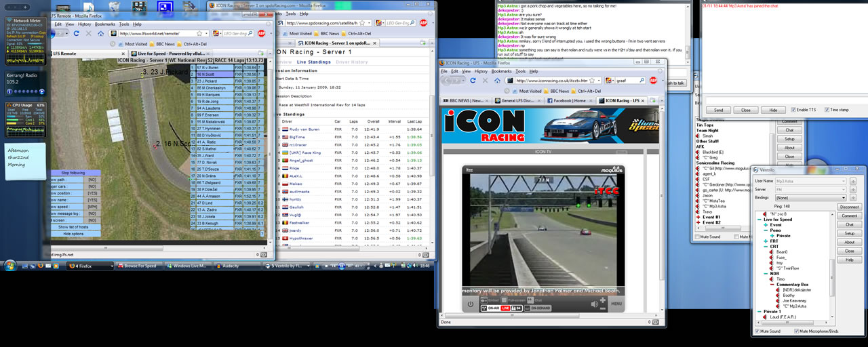Stop loading in LFS Remote Firefox window
Image resolution: width=868 pixels, height=347 pixels.
(x=89, y=33)
